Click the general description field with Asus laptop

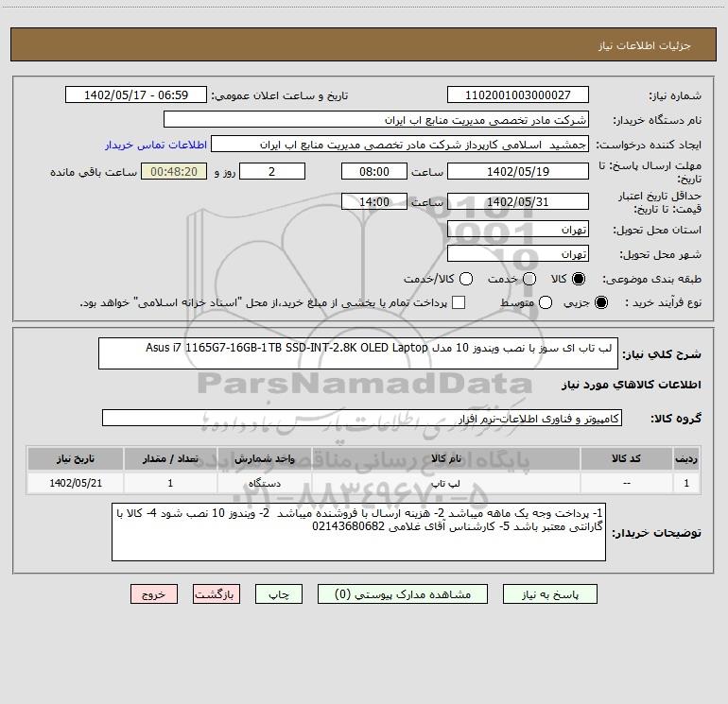358,353
